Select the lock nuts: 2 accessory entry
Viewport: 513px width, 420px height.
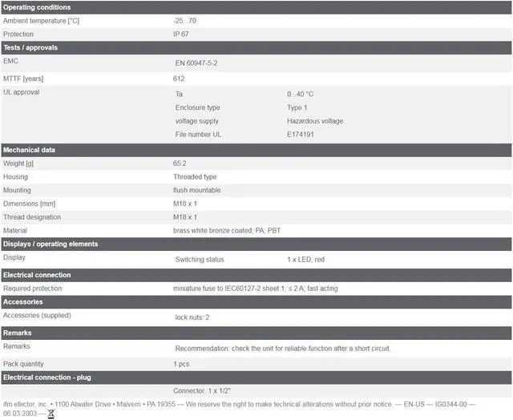coord(192,317)
